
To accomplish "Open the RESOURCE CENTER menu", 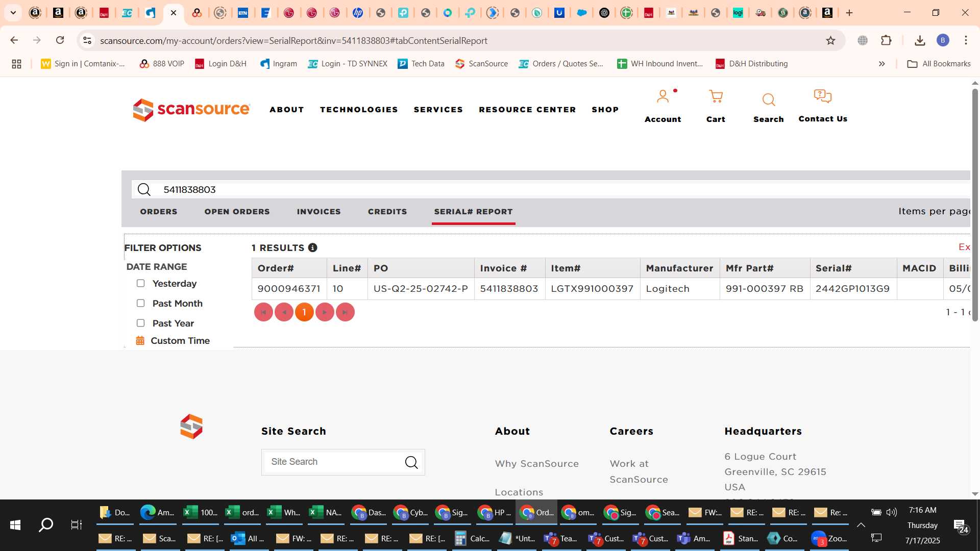I will 527,110.
